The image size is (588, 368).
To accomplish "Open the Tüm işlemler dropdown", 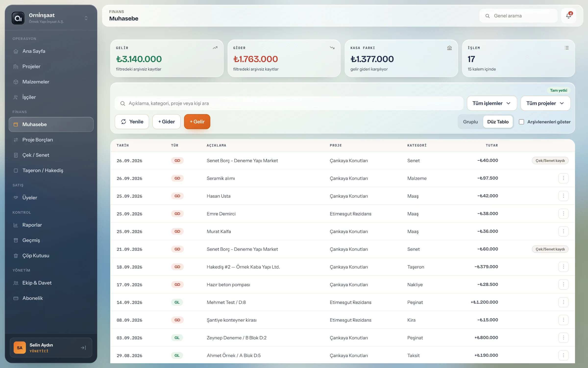I will coord(492,103).
